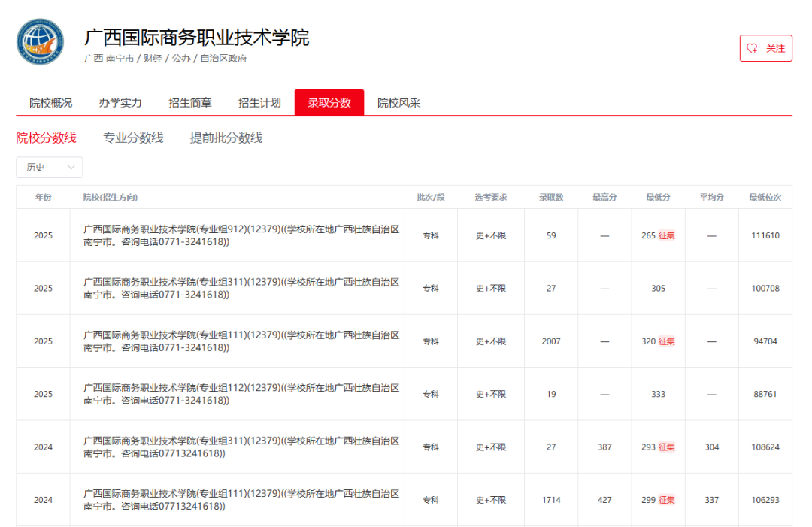Click the 专业组112 school name text

click(241, 394)
